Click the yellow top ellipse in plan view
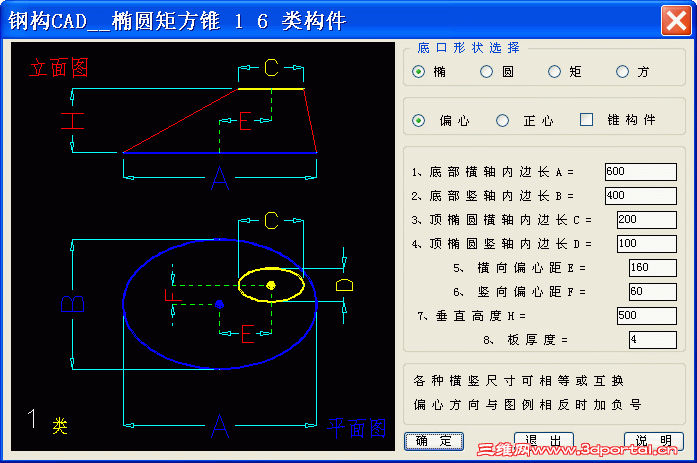The width and height of the screenshot is (697, 463). 271,285
